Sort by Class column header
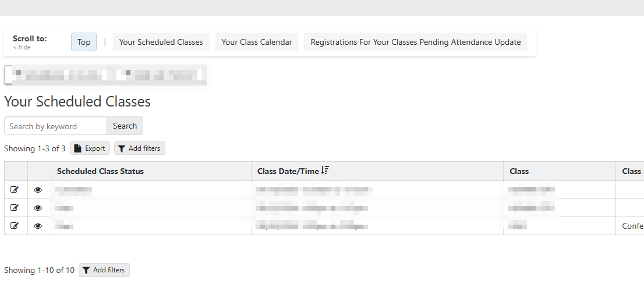The width and height of the screenshot is (644, 284). [x=519, y=171]
